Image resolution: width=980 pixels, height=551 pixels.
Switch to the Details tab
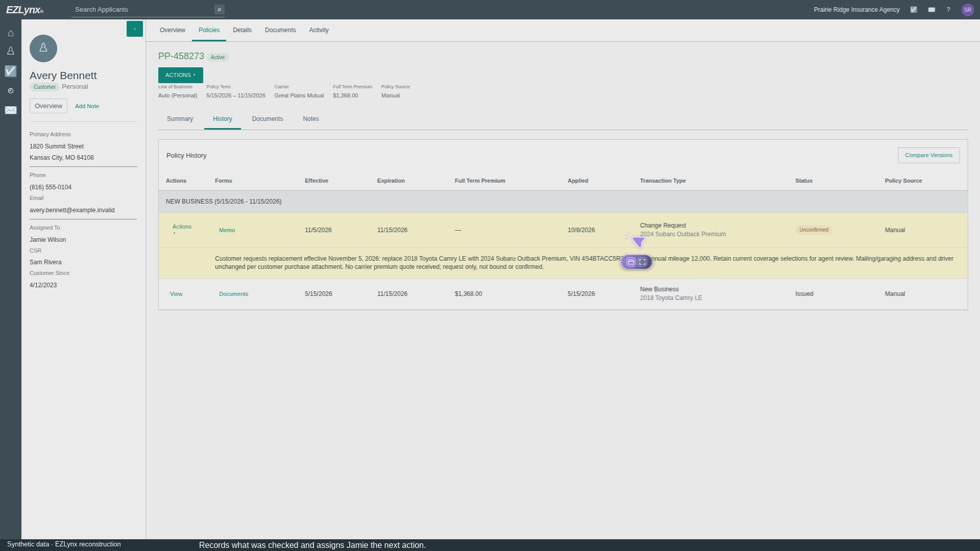(242, 30)
